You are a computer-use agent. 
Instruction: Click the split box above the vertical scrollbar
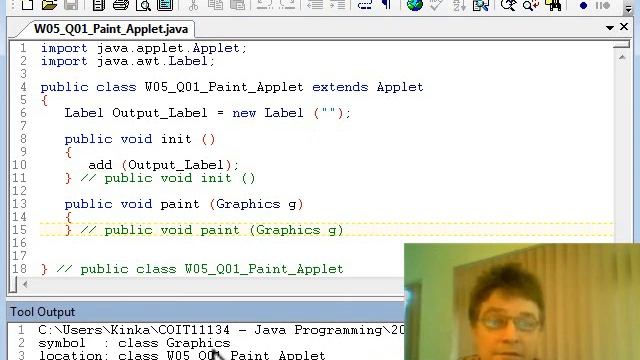click(622, 44)
